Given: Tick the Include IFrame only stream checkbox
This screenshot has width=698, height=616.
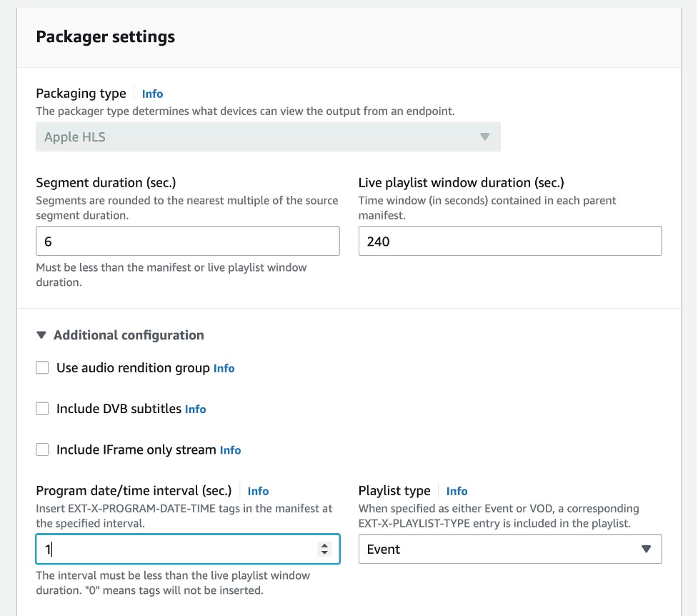Looking at the screenshot, I should point(43,449).
